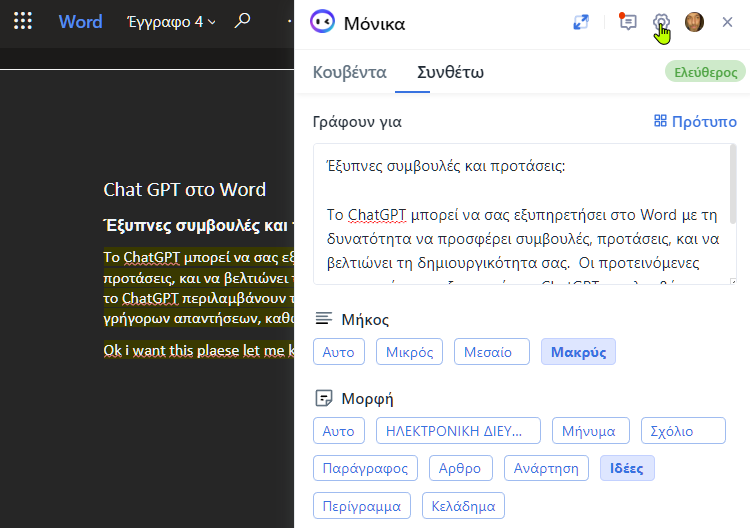Expand the Έγγραφο 4 document name dropdown
Image resolution: width=750 pixels, height=528 pixels.
click(171, 22)
